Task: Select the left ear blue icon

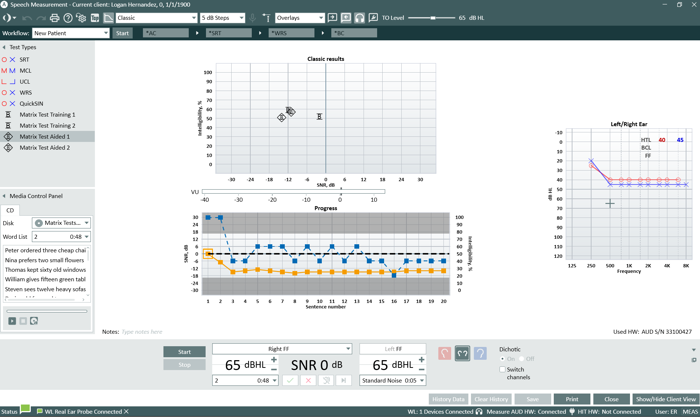Action: tap(480, 354)
